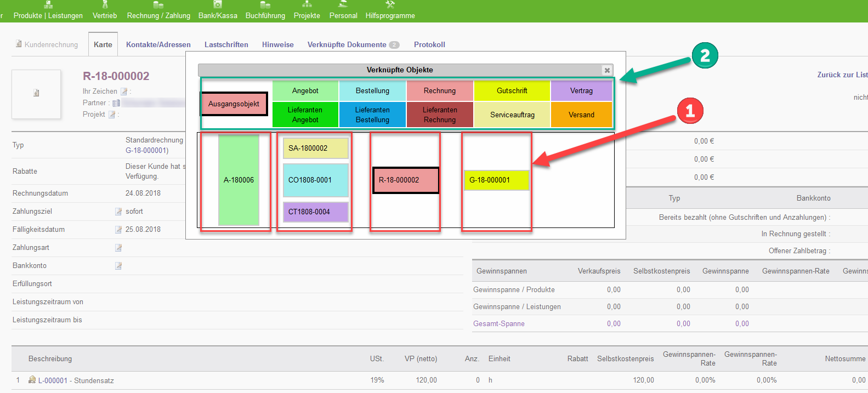Screen dimensions: 868x393
Task: Open the Hilfsprogramme menu
Action: tap(390, 15)
